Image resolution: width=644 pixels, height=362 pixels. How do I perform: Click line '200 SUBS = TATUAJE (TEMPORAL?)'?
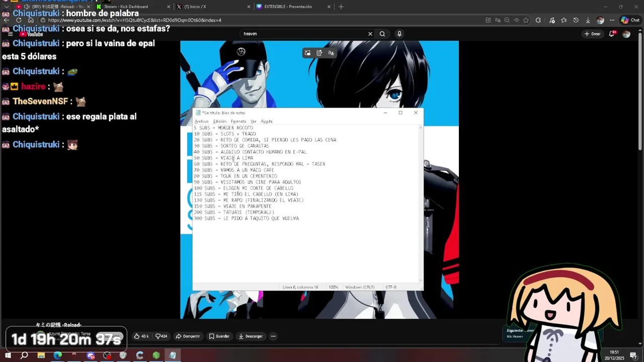click(234, 212)
